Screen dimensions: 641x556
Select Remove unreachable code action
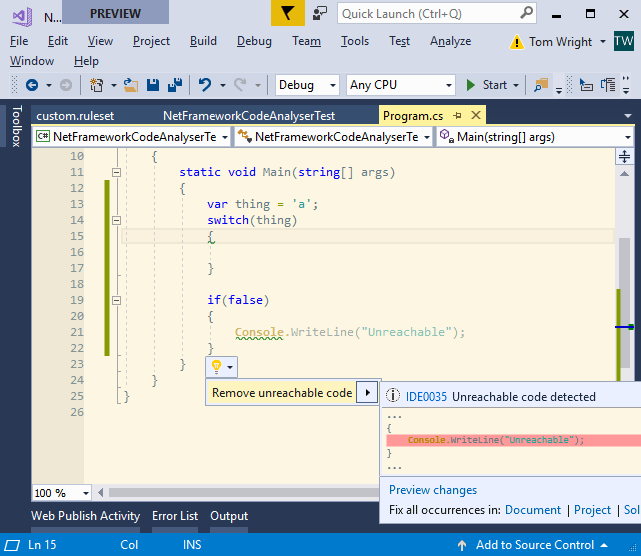point(282,393)
